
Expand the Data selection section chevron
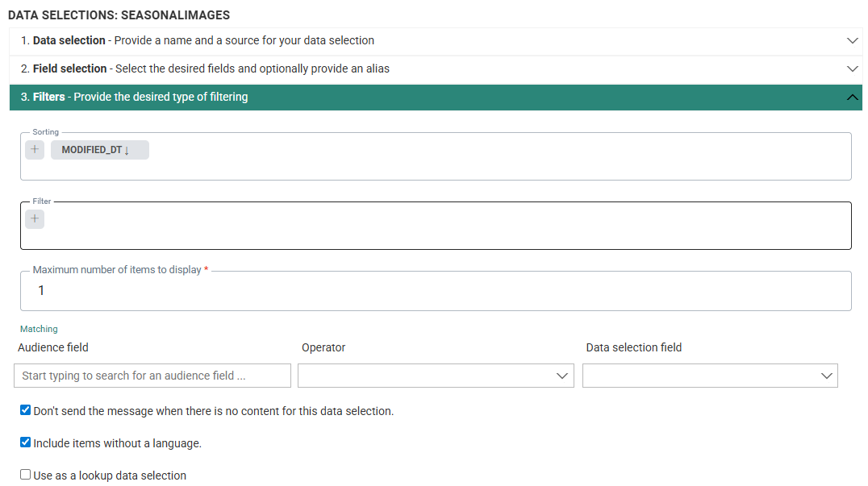(852, 40)
